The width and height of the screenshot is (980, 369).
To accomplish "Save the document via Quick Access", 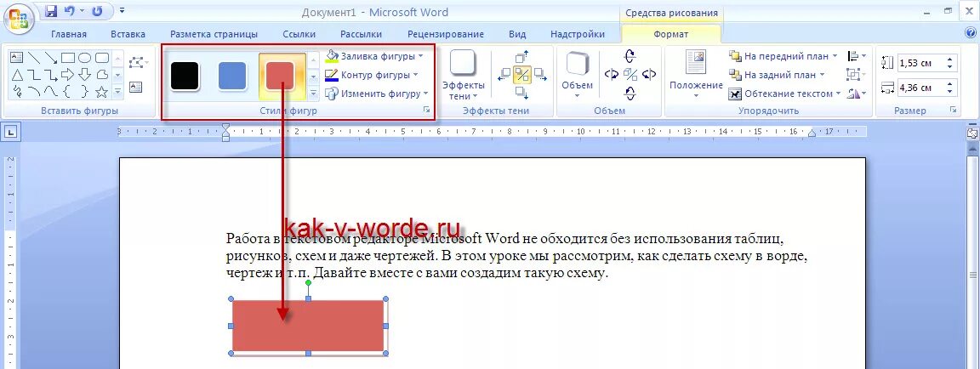I will tap(51, 10).
